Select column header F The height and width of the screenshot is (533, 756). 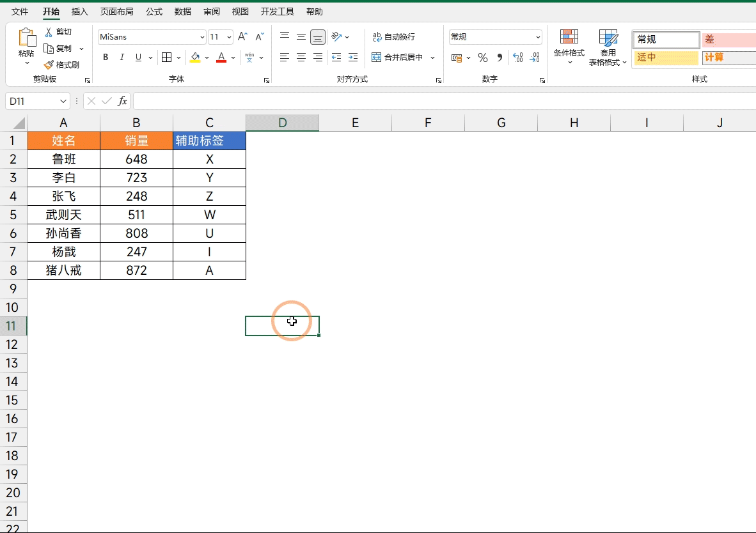[428, 123]
